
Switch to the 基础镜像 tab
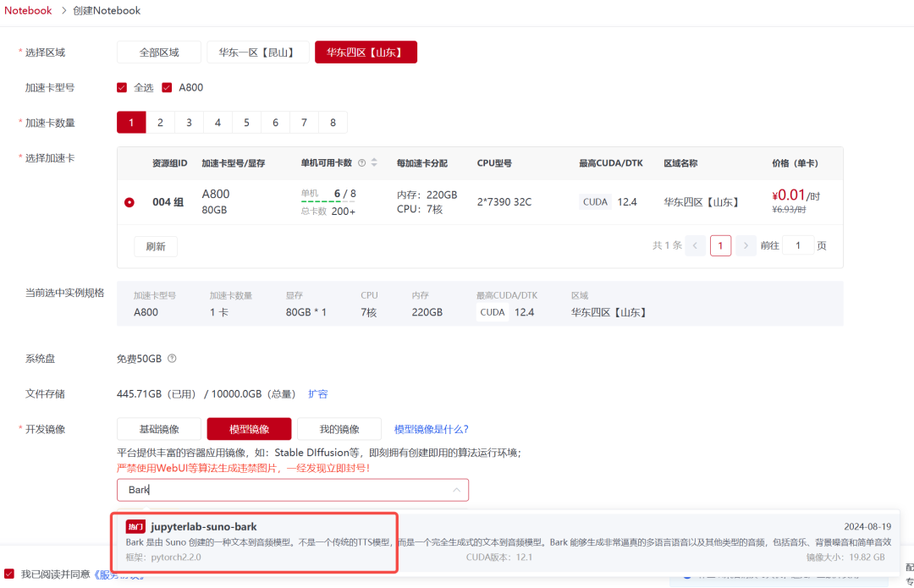(x=159, y=429)
